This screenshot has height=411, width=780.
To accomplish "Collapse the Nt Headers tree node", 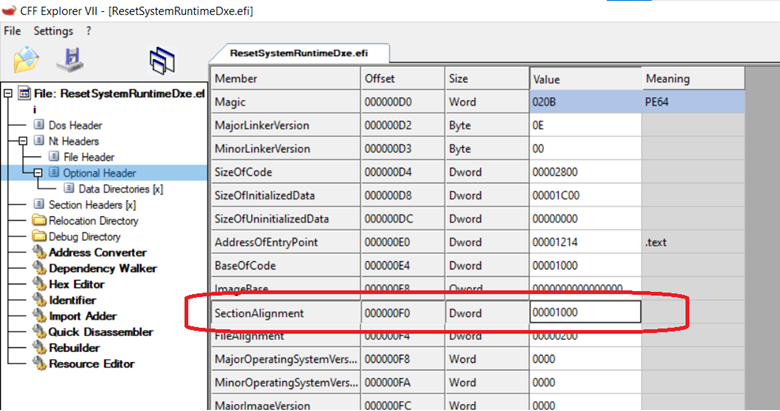I will tap(23, 141).
